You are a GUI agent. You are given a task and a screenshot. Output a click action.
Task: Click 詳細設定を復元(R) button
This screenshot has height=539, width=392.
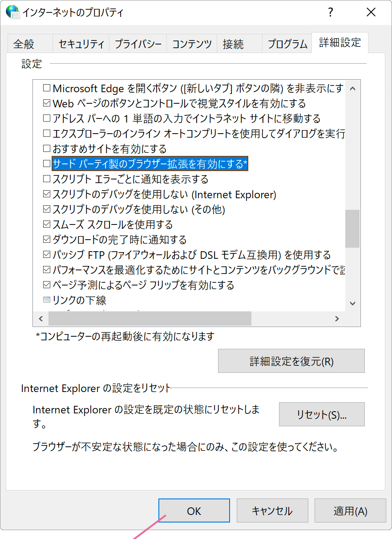291,361
